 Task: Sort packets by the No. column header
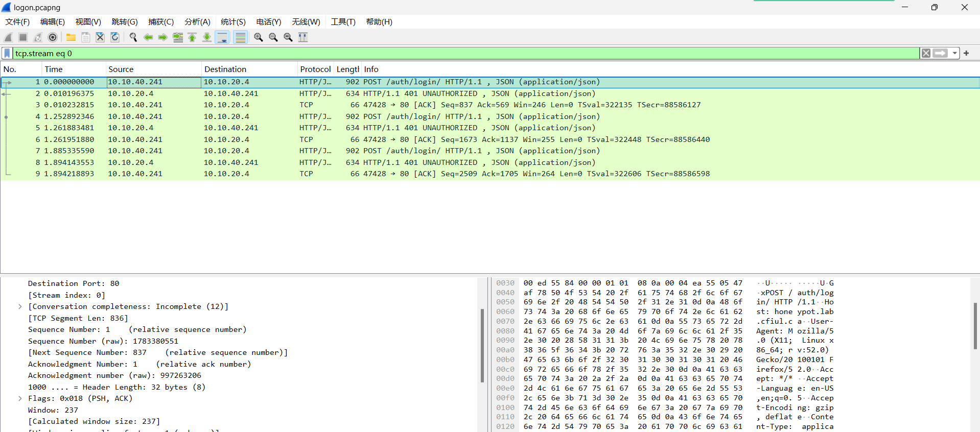pos(21,69)
